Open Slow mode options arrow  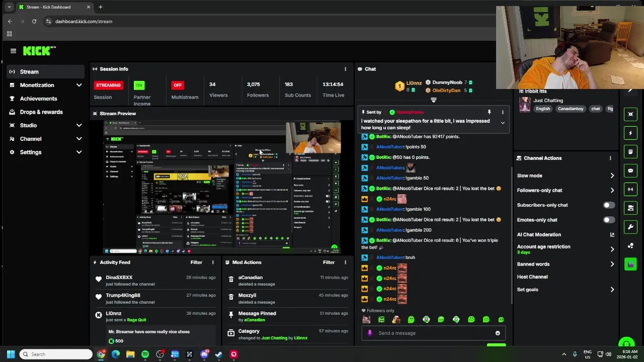(612, 176)
